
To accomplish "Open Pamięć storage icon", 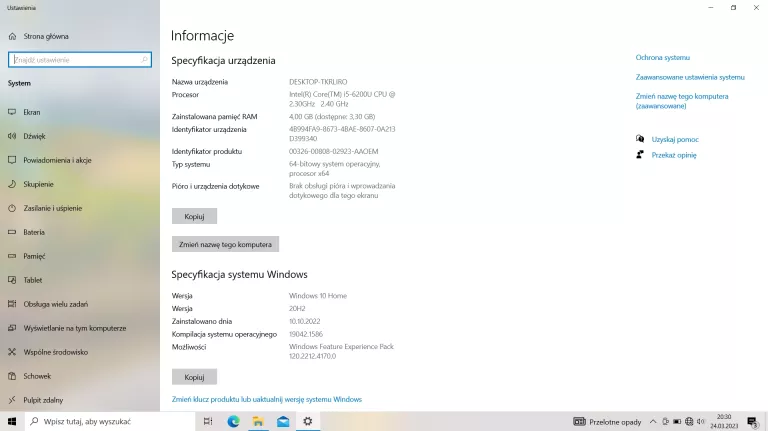I will tap(12, 256).
